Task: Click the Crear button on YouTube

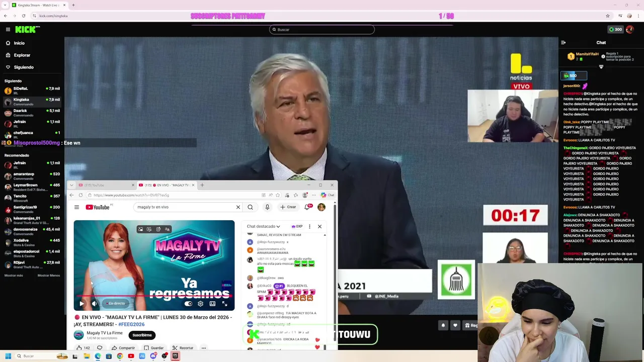Action: click(x=288, y=207)
